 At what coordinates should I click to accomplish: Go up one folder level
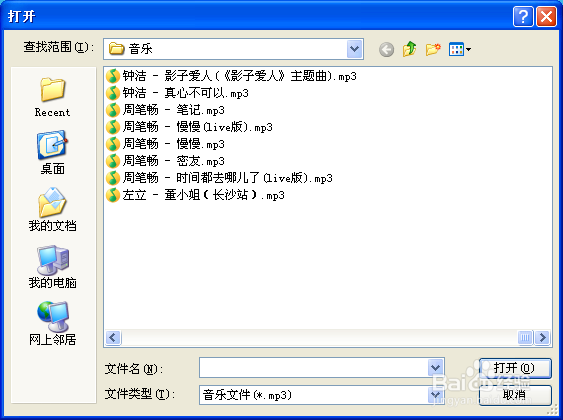click(410, 49)
